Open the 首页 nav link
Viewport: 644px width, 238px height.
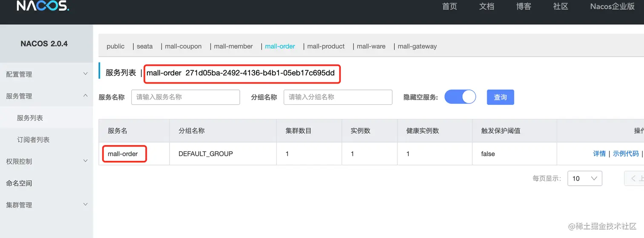pos(449,6)
